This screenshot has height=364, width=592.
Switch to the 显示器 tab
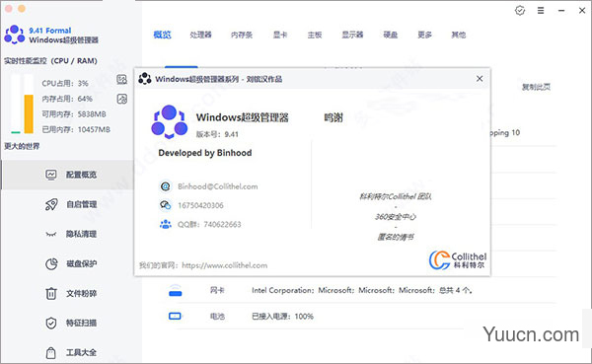click(352, 35)
